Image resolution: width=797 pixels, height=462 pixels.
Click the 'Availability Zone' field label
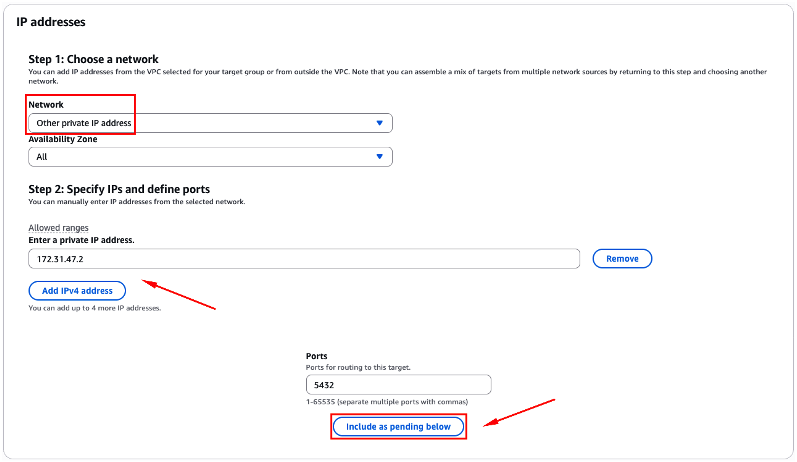pyautogui.click(x=69, y=139)
